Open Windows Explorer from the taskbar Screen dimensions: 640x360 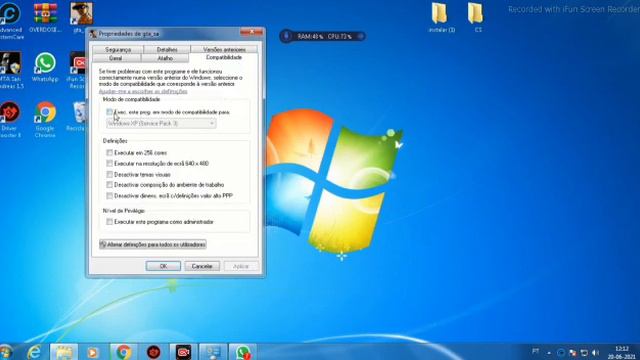(64, 352)
